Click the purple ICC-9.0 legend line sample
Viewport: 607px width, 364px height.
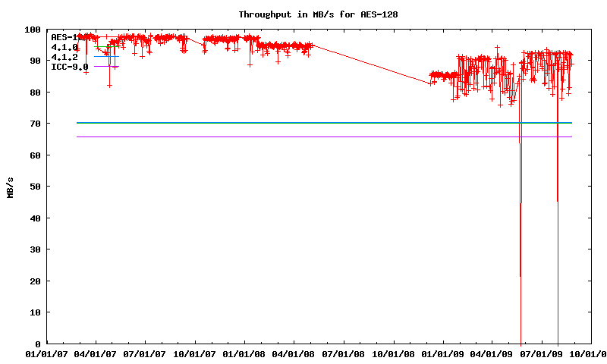(x=106, y=67)
